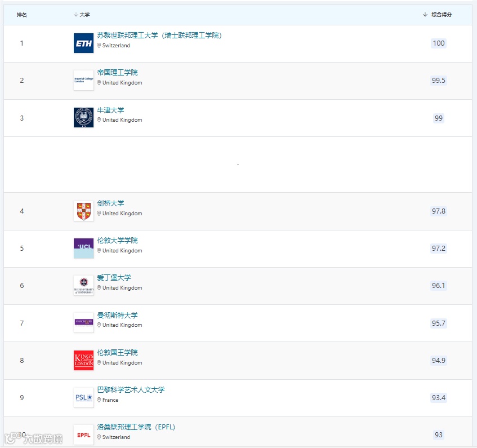This screenshot has height=448, width=477.
Task: Open 爱丁堡大学 university link
Action: point(114,278)
